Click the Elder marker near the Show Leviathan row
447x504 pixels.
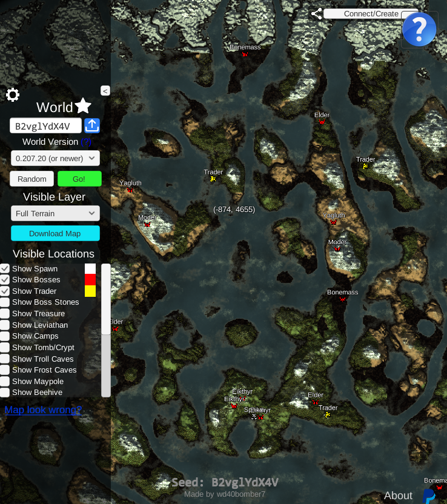(x=115, y=328)
